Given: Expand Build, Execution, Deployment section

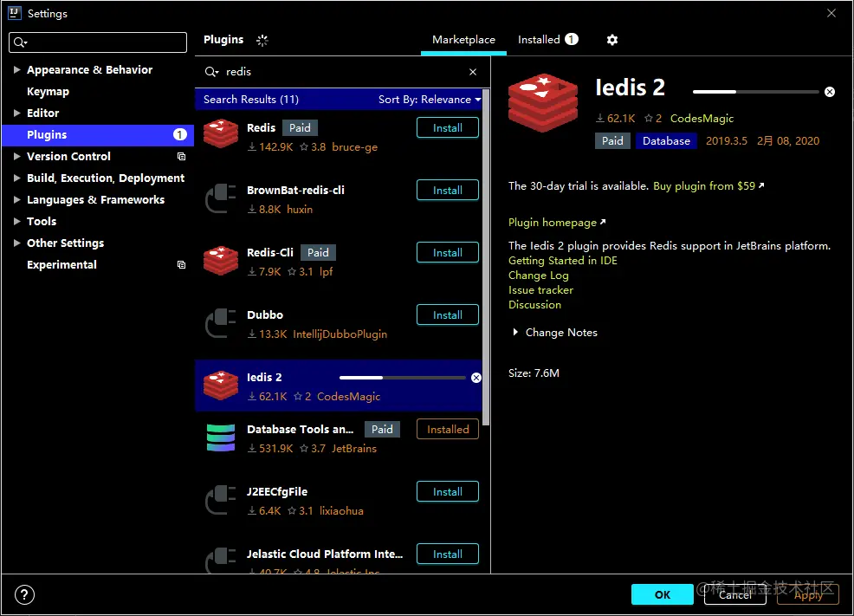Looking at the screenshot, I should point(16,178).
